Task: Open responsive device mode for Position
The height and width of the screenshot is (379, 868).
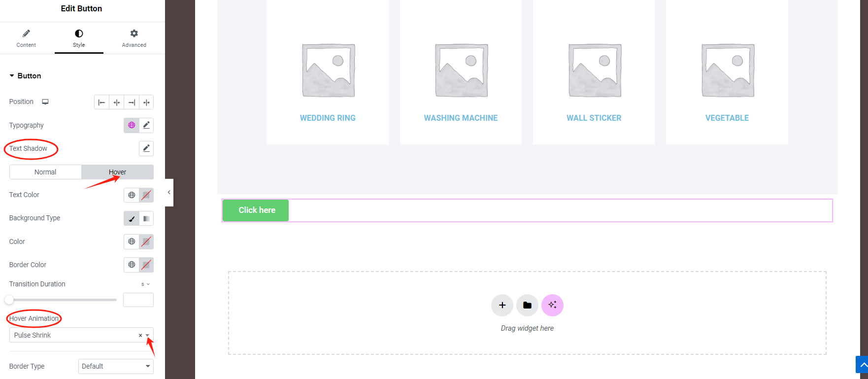Action: [45, 102]
